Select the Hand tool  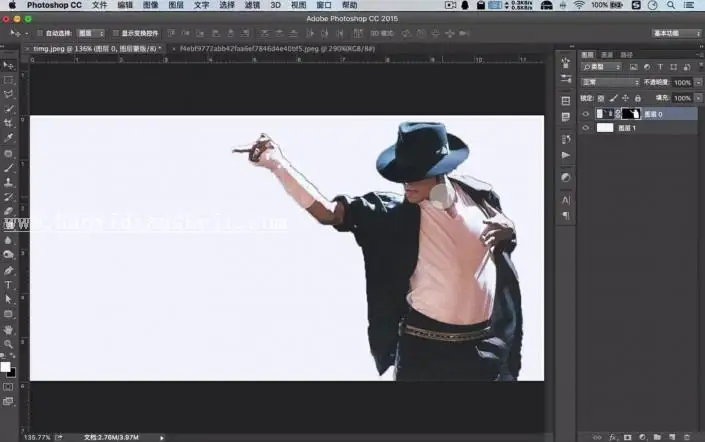[x=8, y=330]
